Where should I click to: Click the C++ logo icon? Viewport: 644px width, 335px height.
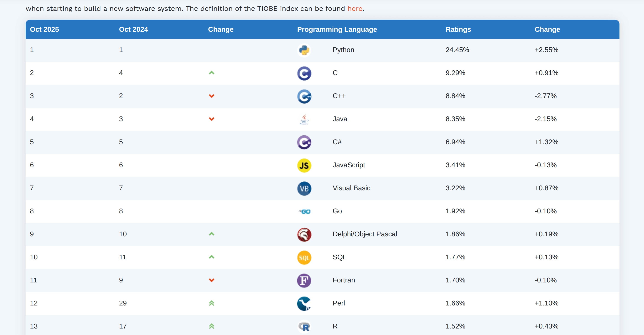(x=304, y=96)
